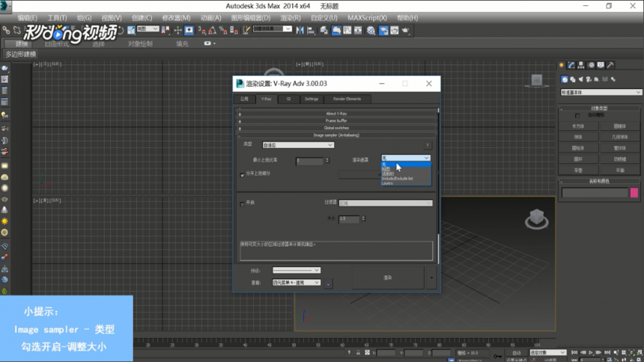
Task: Open the 渲染(R) menu
Action: (x=291, y=18)
